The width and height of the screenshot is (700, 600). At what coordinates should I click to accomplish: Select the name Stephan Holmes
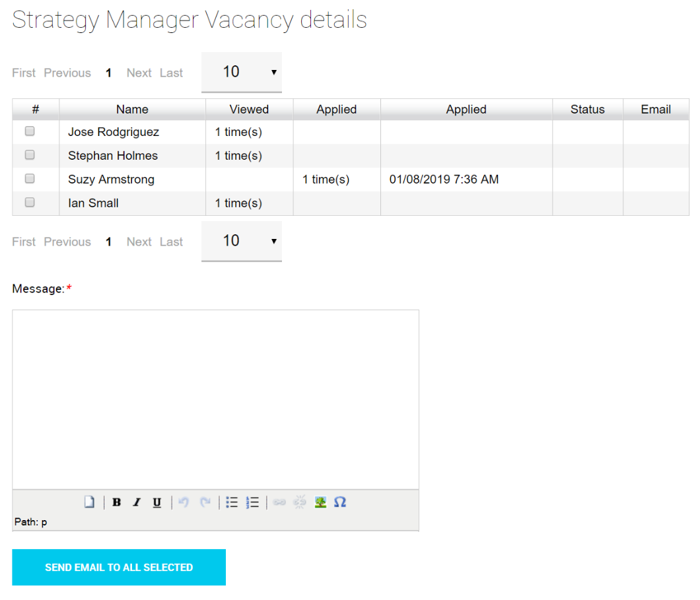click(113, 156)
